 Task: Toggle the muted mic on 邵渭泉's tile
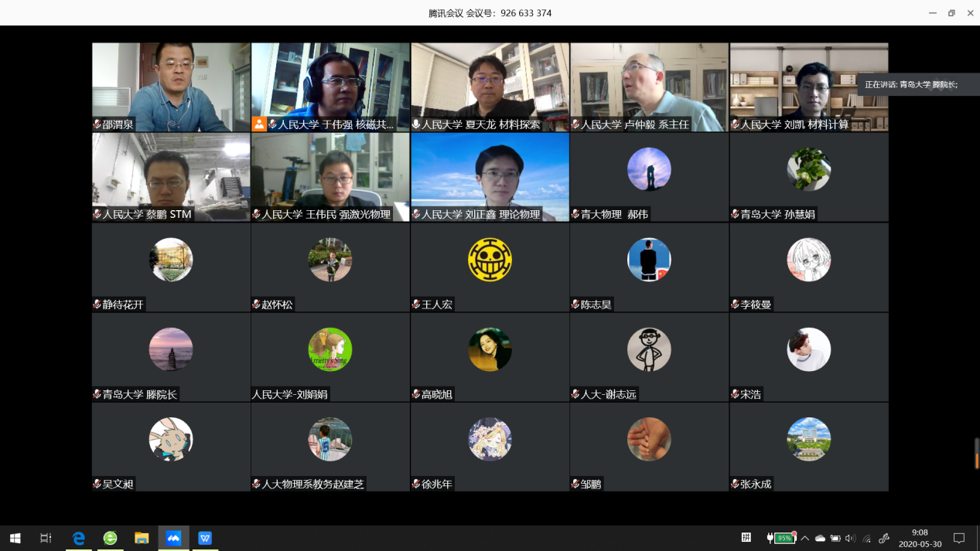97,124
